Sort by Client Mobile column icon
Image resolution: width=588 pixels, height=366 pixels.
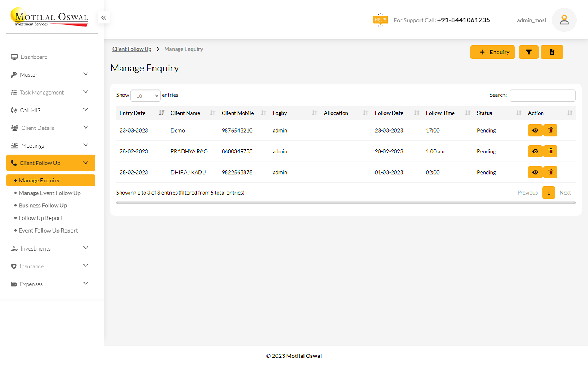[263, 113]
